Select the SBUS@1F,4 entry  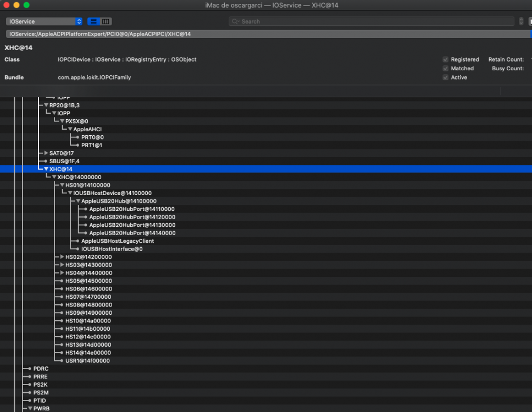[x=64, y=161]
